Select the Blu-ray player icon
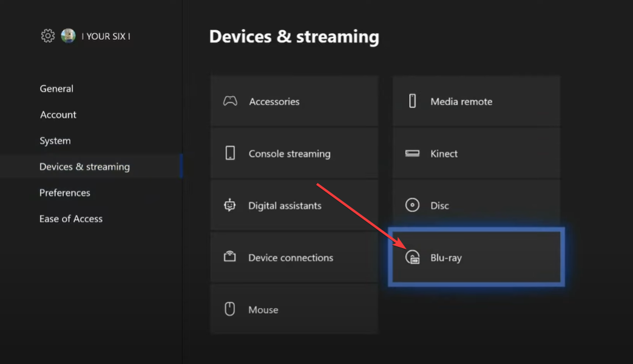The width and height of the screenshot is (633, 364). (414, 257)
